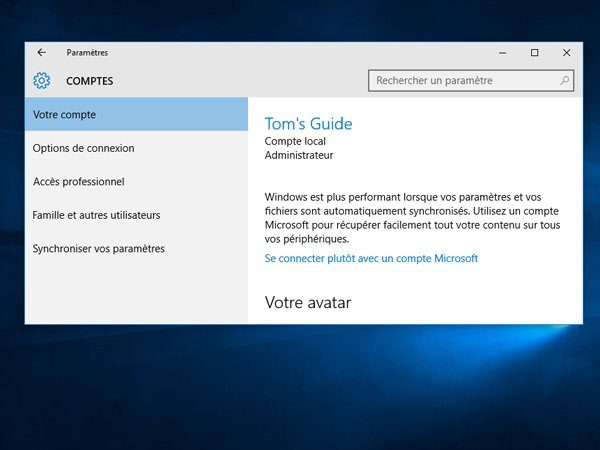Click the COMPTES header title
This screenshot has width=600, height=450.
[90, 81]
